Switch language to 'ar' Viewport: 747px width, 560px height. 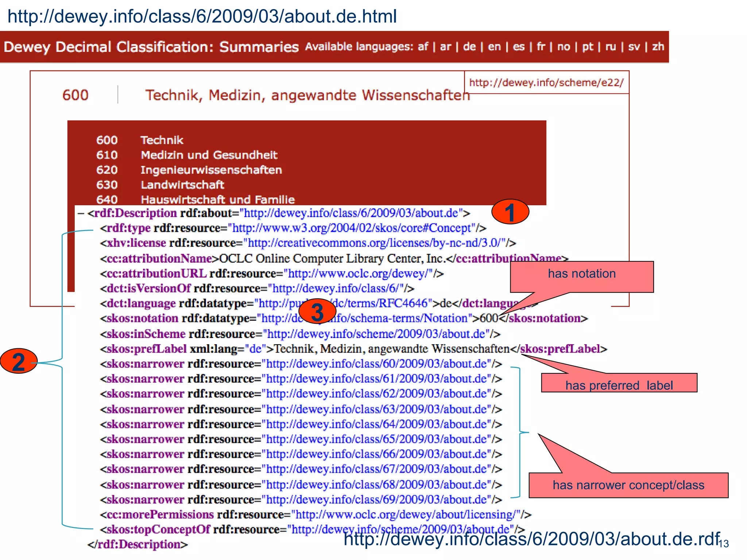pyautogui.click(x=446, y=47)
